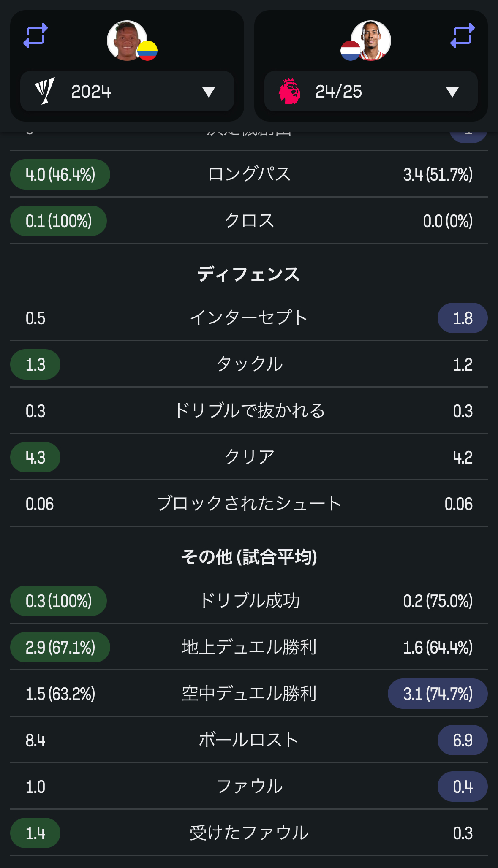Expand the left season selector arrow

pyautogui.click(x=209, y=92)
